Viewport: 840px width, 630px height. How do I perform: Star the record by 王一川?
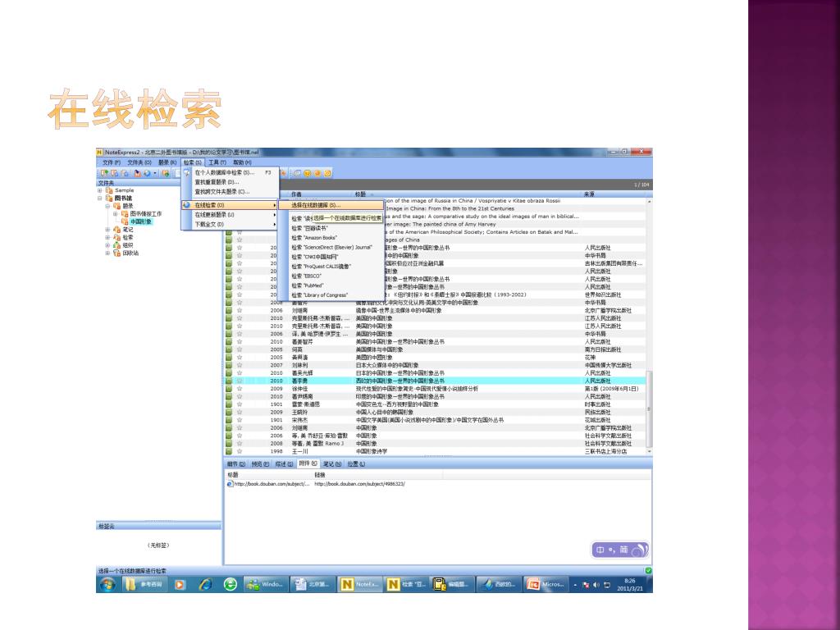point(240,452)
